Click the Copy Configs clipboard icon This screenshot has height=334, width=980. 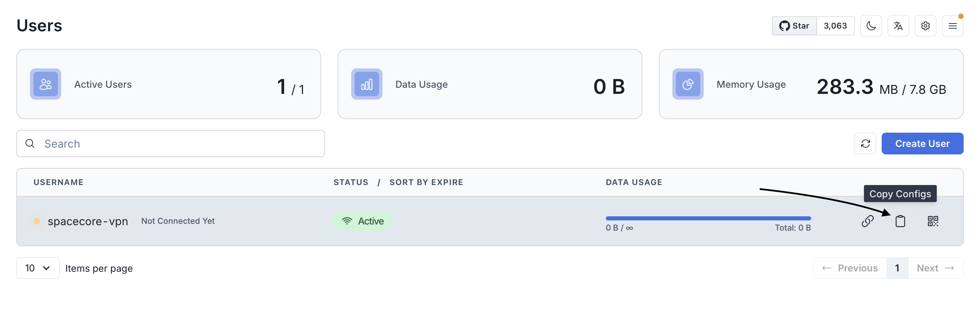900,221
